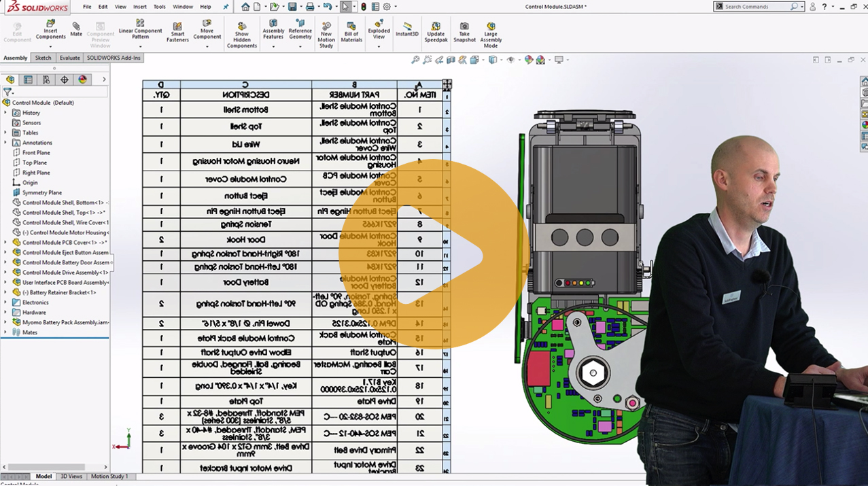
Task: Open the Tools menu
Action: 159,7
